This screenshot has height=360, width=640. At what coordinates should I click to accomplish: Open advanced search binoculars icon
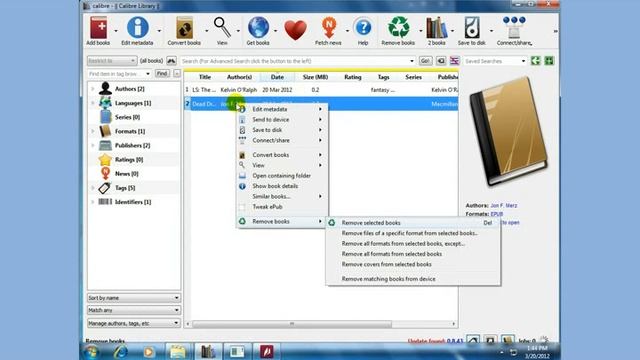[171, 61]
